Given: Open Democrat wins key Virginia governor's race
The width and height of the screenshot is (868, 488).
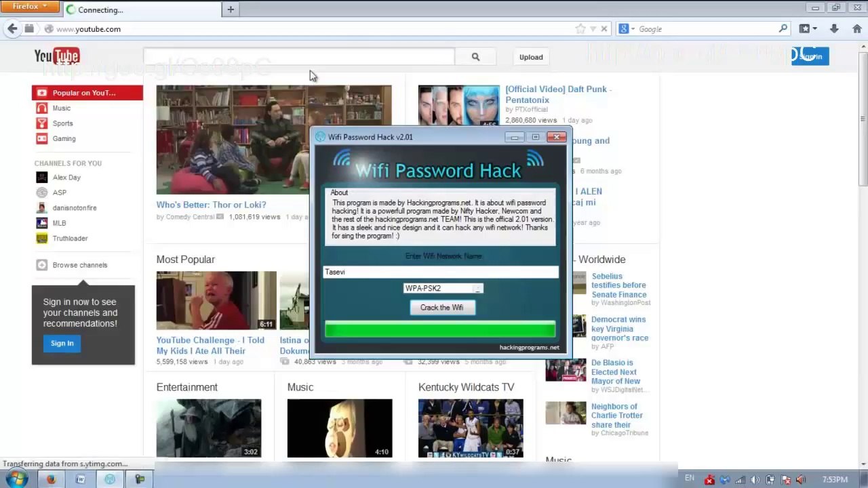Looking at the screenshot, I should (619, 329).
